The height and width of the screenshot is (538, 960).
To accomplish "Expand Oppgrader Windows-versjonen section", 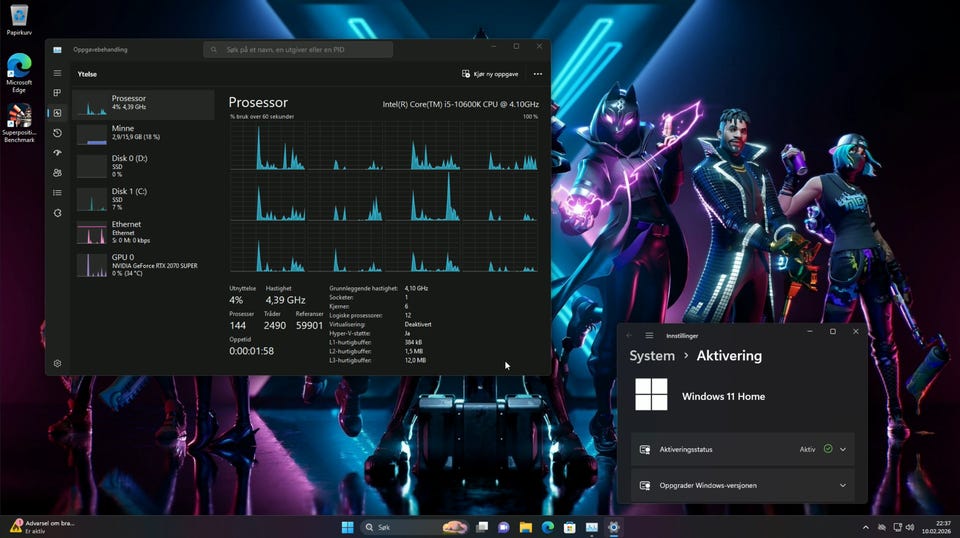I will [x=843, y=486].
